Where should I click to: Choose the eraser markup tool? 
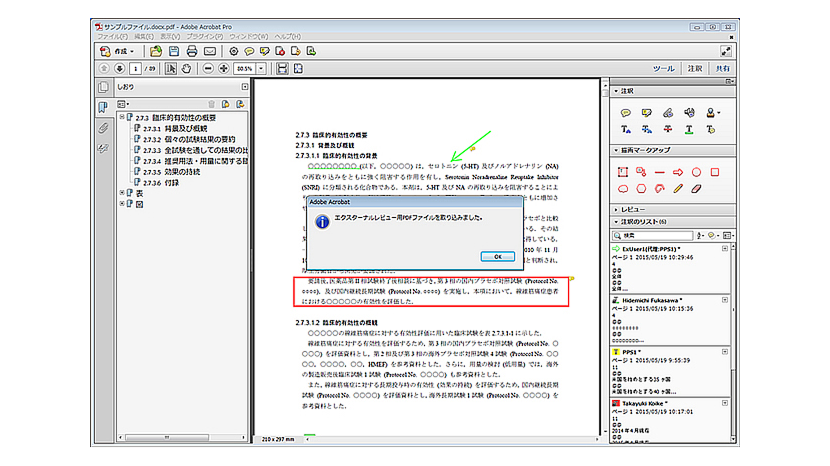tap(697, 187)
